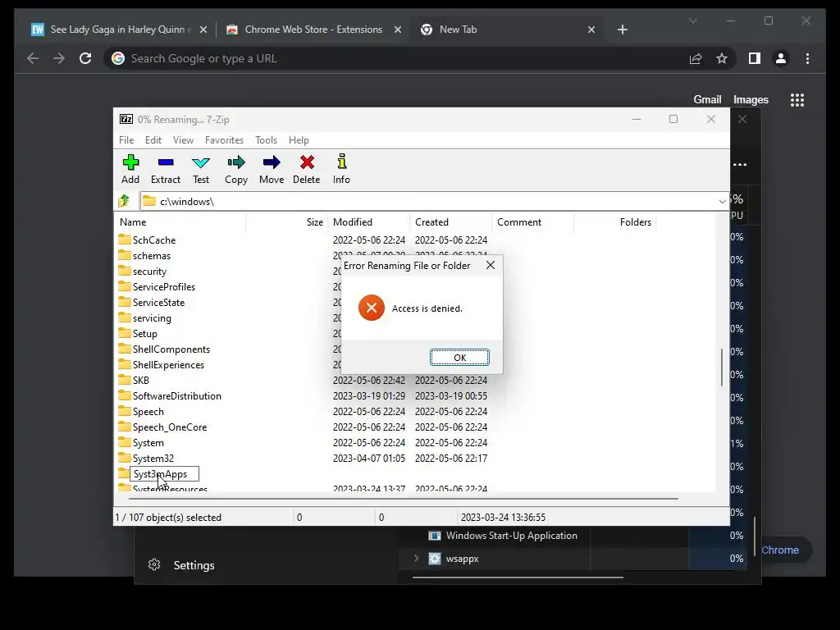
Task: Open Chrome profile icon
Action: 781,58
